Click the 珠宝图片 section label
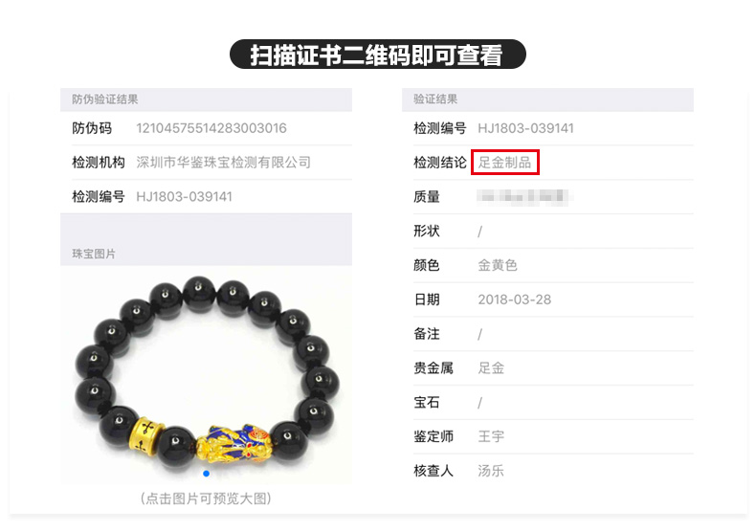Image resolution: width=756 pixels, height=532 pixels. (x=94, y=254)
